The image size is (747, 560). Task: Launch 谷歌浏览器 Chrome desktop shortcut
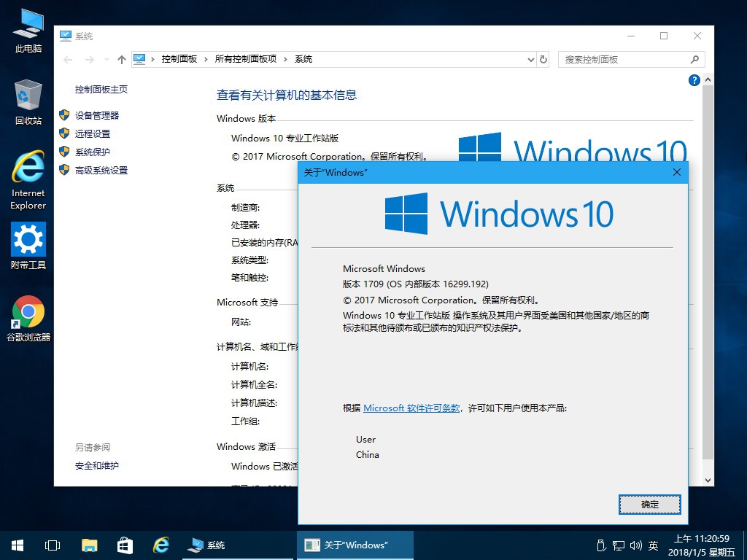28,319
